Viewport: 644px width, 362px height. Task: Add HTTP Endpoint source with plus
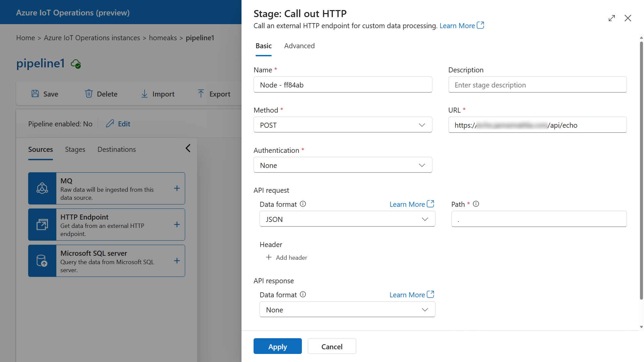(x=177, y=225)
